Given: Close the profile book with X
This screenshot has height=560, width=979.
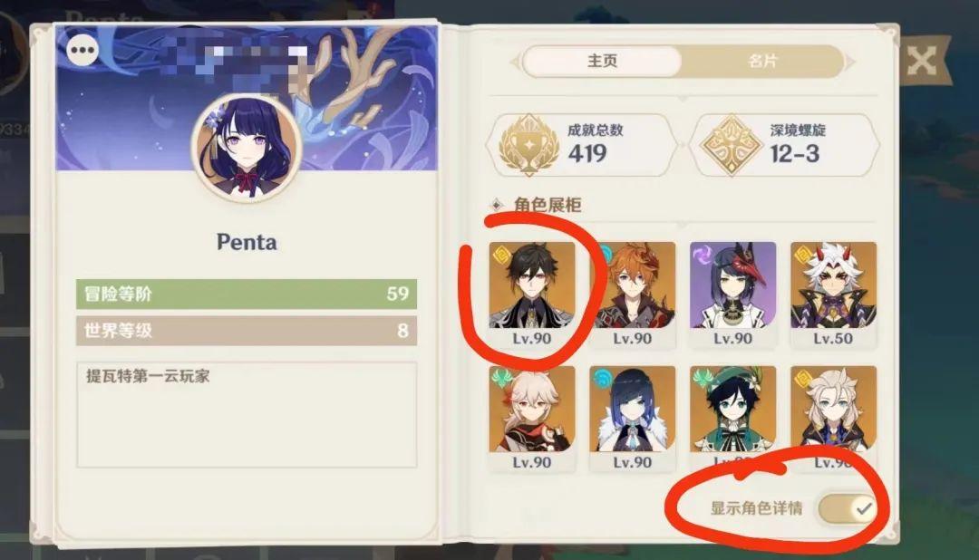Looking at the screenshot, I should [921, 62].
